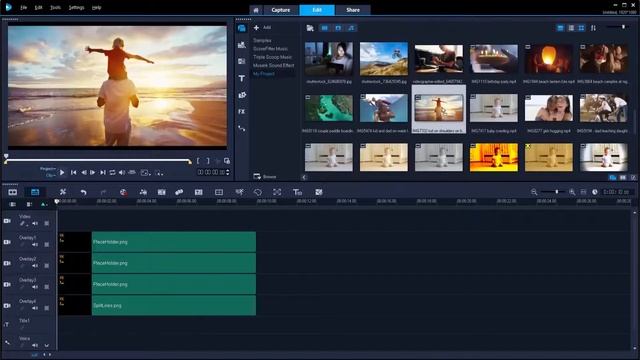Screen dimensions: 640x360
Task: Open the Multi-Camera Editor
Action: coord(219,192)
